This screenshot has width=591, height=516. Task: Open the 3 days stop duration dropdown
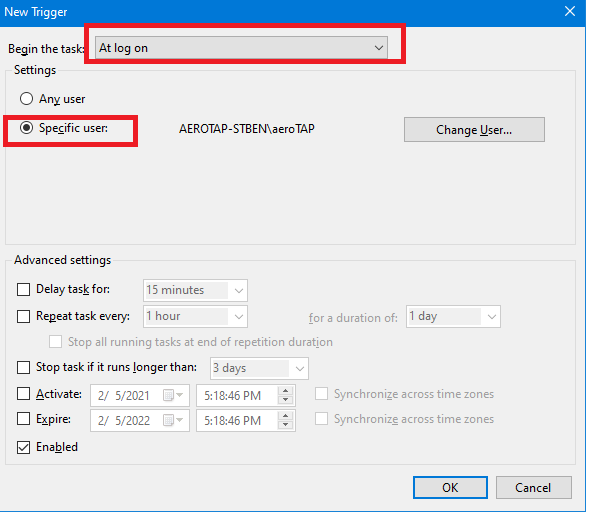(259, 368)
